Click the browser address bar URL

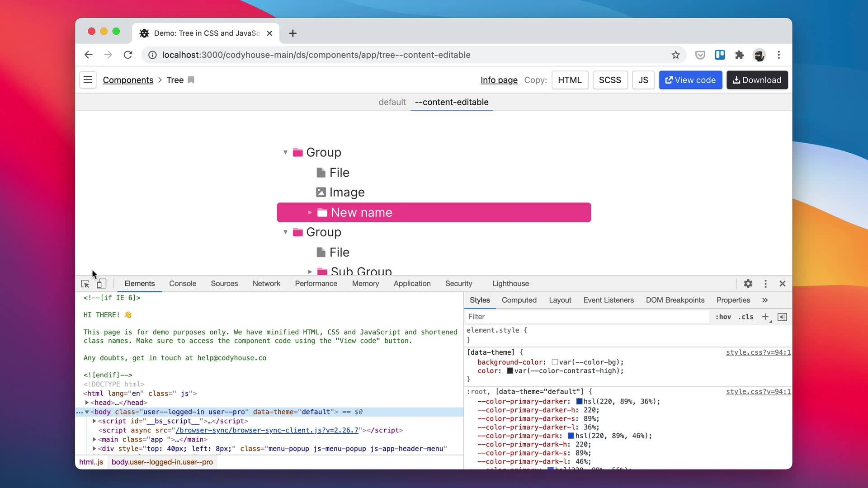[x=316, y=55]
